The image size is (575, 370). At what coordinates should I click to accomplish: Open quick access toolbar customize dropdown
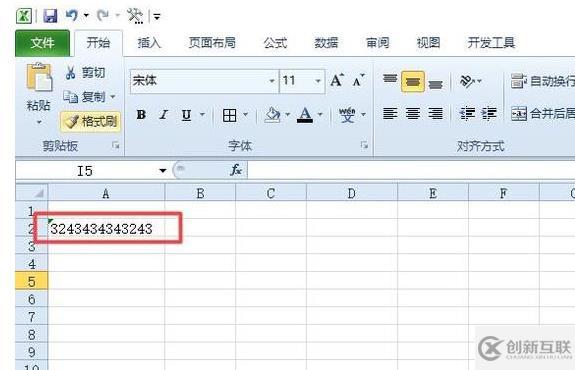pos(157,16)
